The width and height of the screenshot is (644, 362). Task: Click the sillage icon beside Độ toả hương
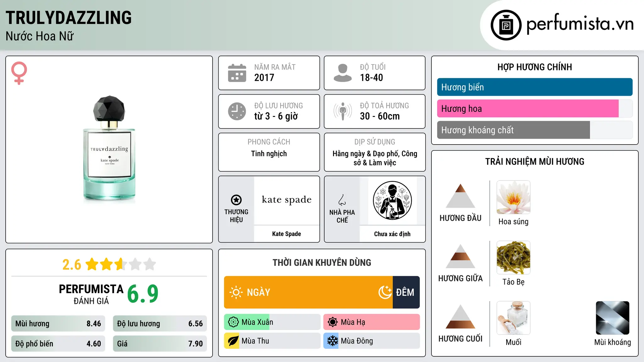tap(343, 111)
